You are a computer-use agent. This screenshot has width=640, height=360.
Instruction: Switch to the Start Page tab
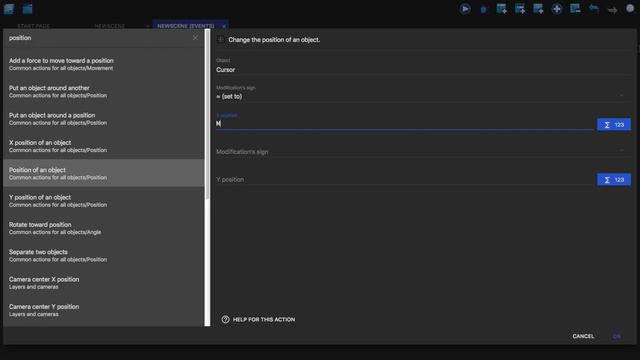[x=33, y=26]
